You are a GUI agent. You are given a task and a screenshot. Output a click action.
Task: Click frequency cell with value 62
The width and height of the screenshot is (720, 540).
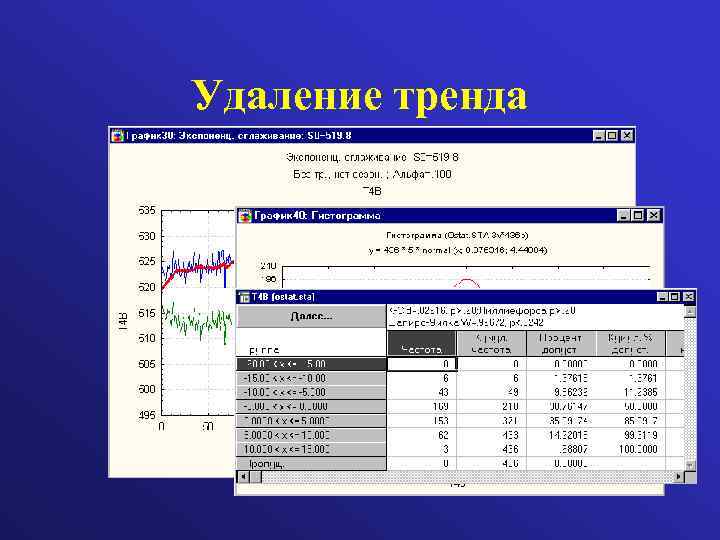pyautogui.click(x=422, y=435)
